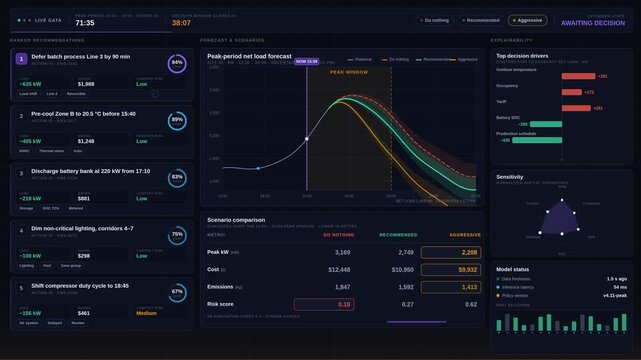Viewport: 641px width, 360px height.
Task: Click the Delayed tag
Action: pyautogui.click(x=55, y=323)
